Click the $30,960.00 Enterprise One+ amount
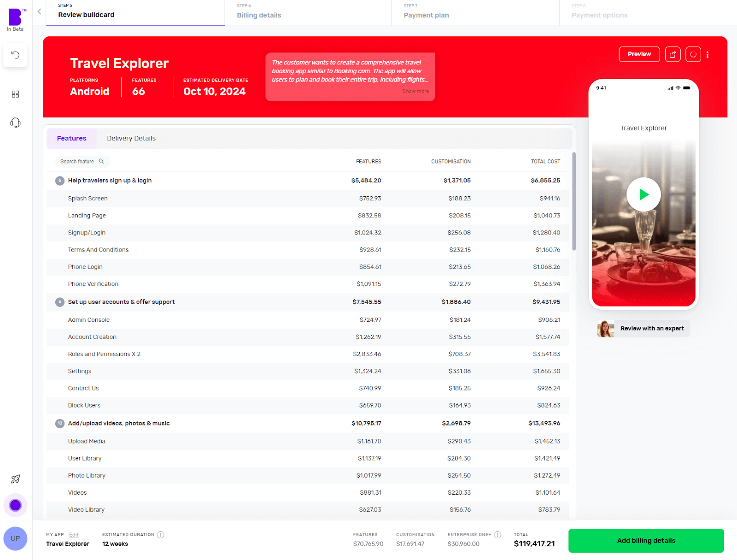Image resolution: width=737 pixels, height=560 pixels. click(463, 544)
